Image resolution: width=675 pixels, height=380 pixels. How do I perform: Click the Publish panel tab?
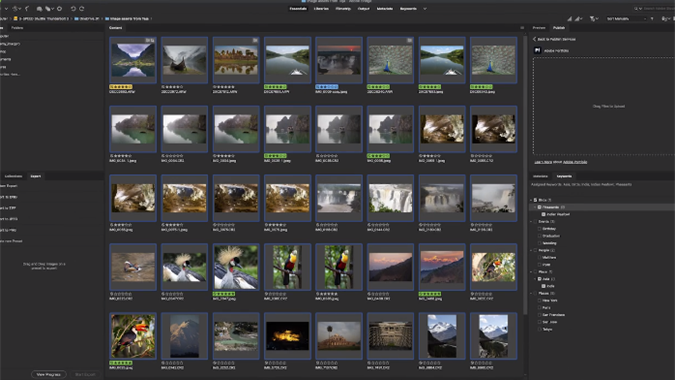click(x=559, y=28)
